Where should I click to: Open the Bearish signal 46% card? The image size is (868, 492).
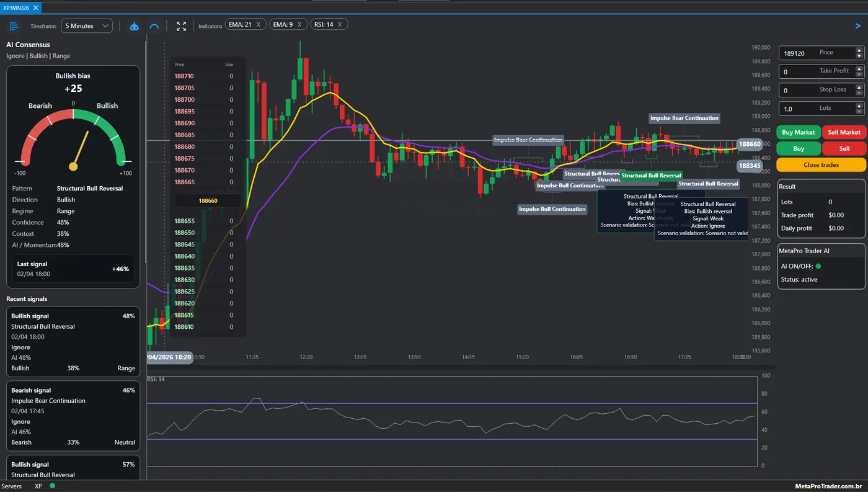tap(73, 416)
